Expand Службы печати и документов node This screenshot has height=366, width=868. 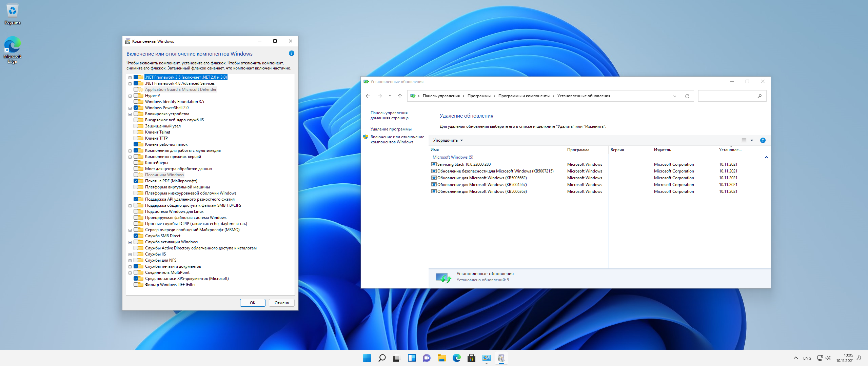[x=130, y=267]
